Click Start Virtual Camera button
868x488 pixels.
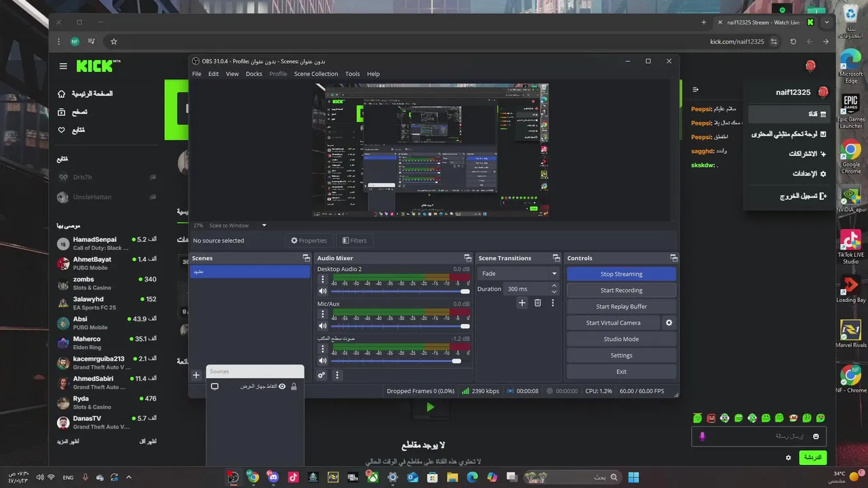[613, 323]
